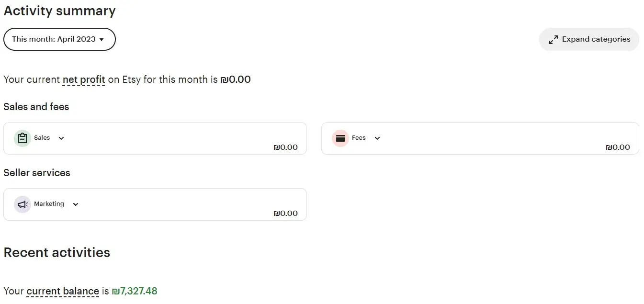Click the expand arrows icon beside Expand categories

click(554, 40)
